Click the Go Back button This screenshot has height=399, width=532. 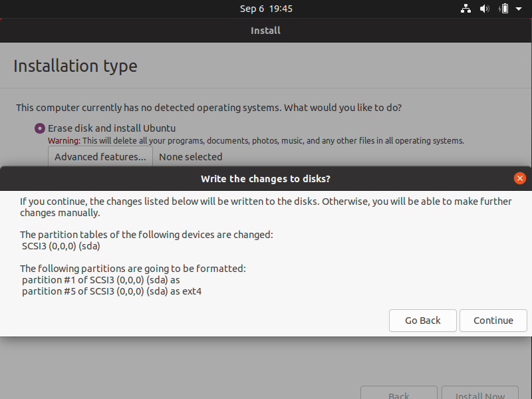tap(422, 321)
